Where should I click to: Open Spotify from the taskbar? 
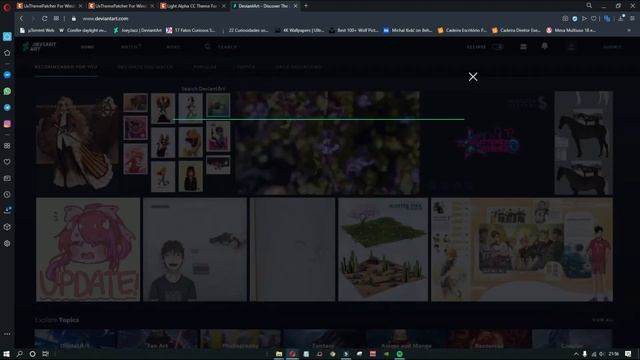tap(400, 354)
